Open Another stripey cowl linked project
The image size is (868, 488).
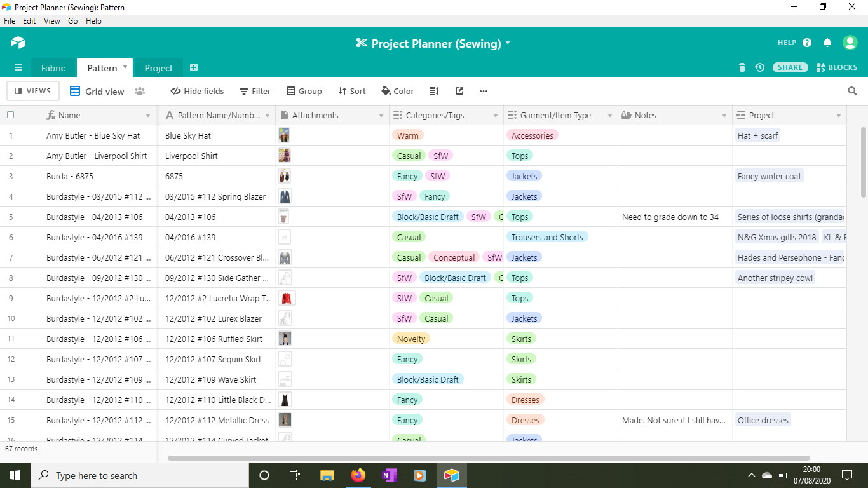click(x=775, y=278)
